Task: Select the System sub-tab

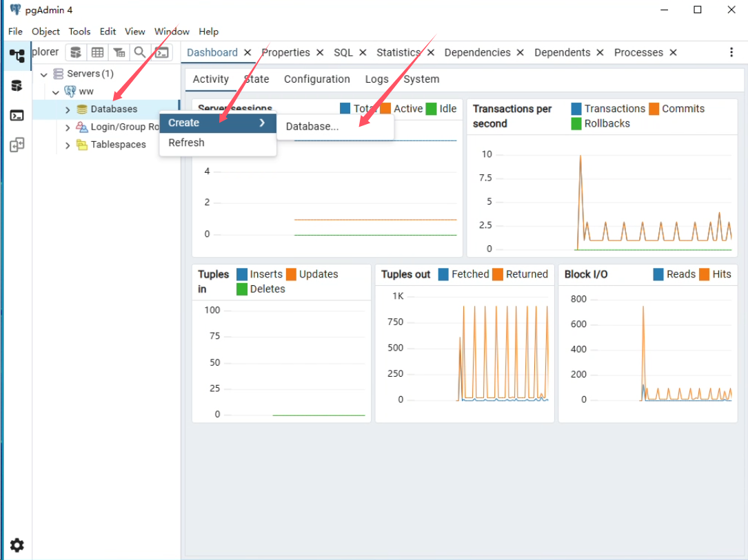Action: (421, 79)
